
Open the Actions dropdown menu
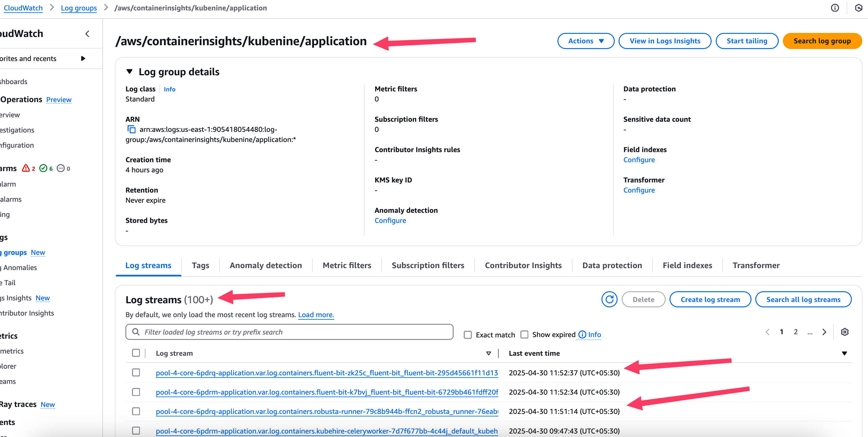click(586, 41)
